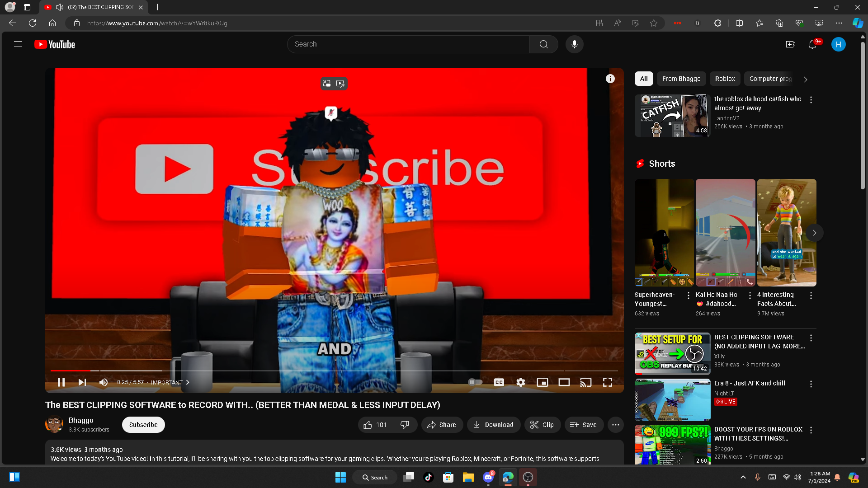The height and width of the screenshot is (488, 868).
Task: Skip to the next video
Action: 82,382
